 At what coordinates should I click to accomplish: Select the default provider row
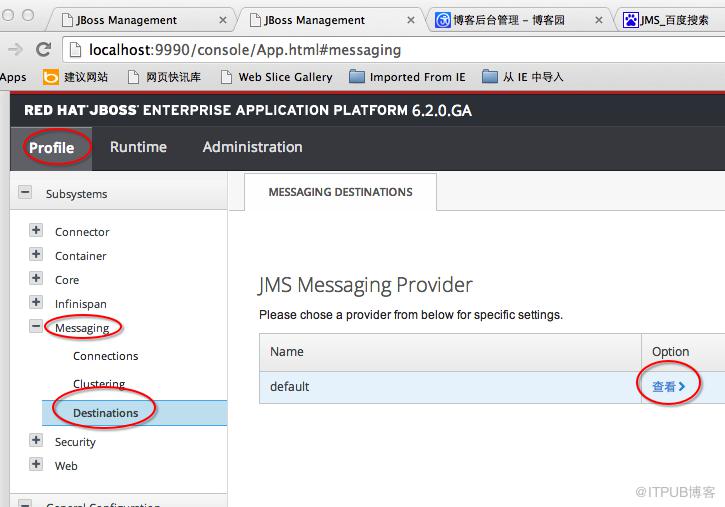[492, 387]
